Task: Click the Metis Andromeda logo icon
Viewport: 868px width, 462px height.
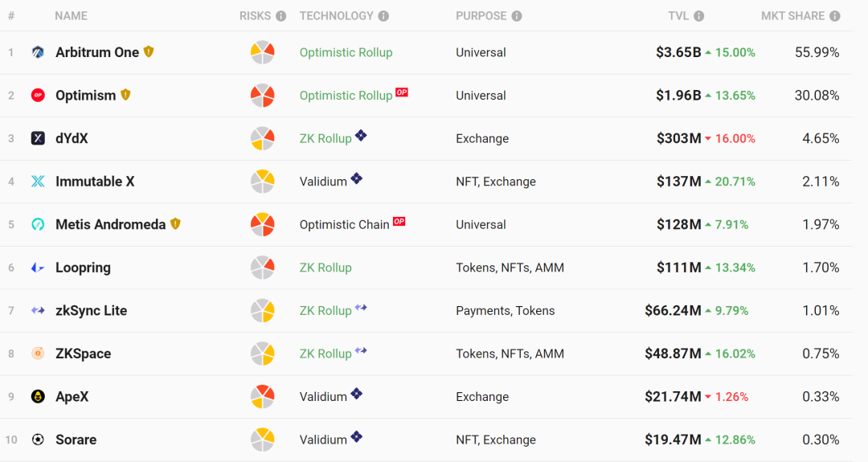Action: (x=38, y=225)
